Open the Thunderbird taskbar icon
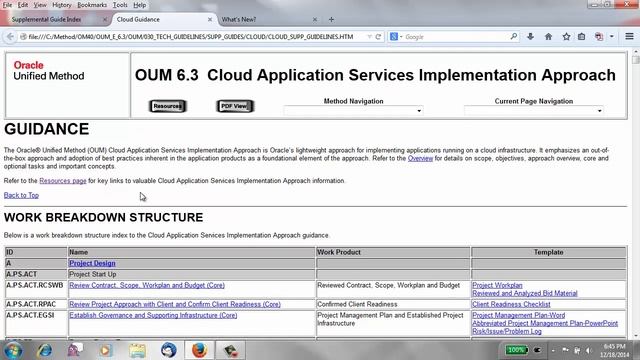Viewport: 640px width, 360px height. coord(168,350)
